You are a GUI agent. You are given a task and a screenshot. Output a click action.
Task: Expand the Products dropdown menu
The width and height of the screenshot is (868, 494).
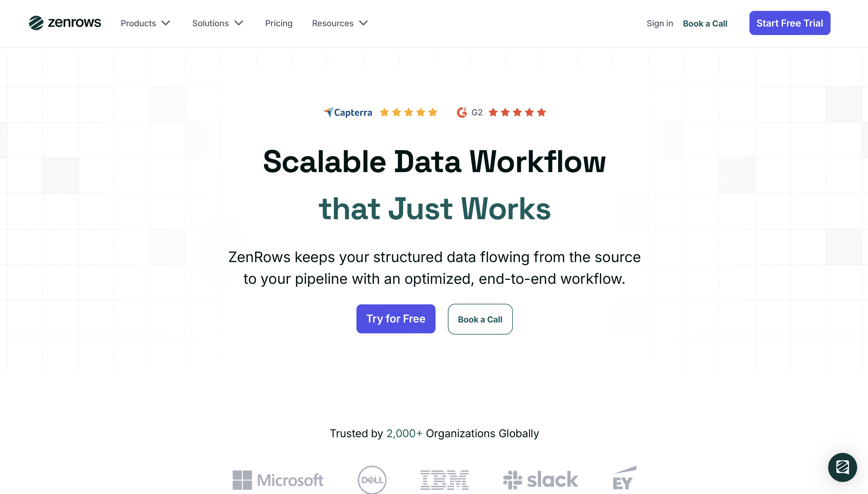tap(145, 23)
